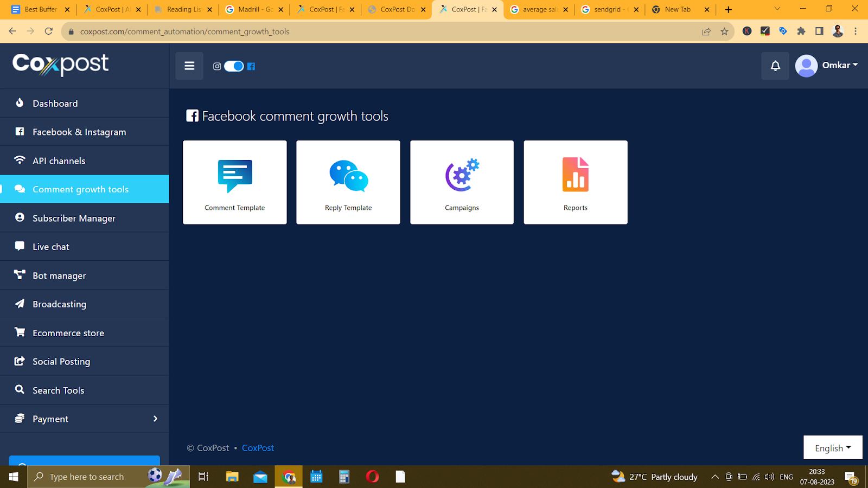Open File Explorer from taskbar
Image resolution: width=868 pixels, height=488 pixels.
click(232, 477)
